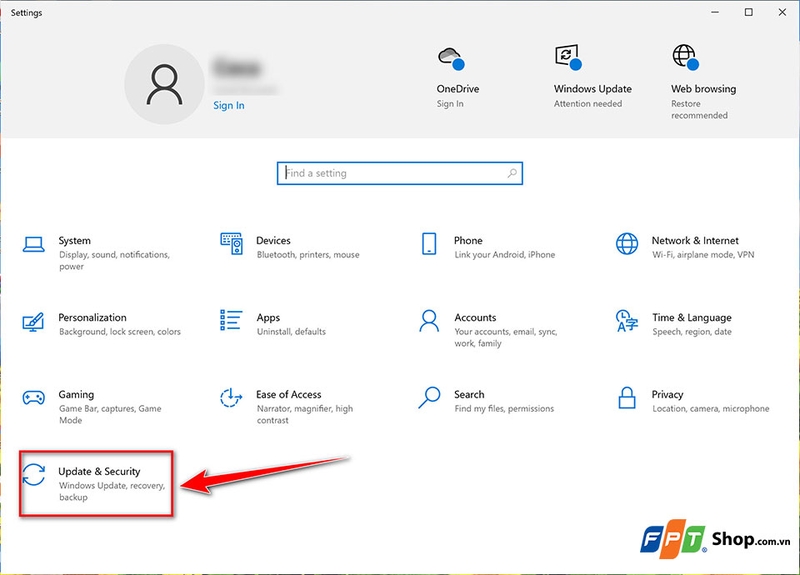Click 'Restore recommended' status text
Screen dimensions: 800x575
(x=699, y=110)
